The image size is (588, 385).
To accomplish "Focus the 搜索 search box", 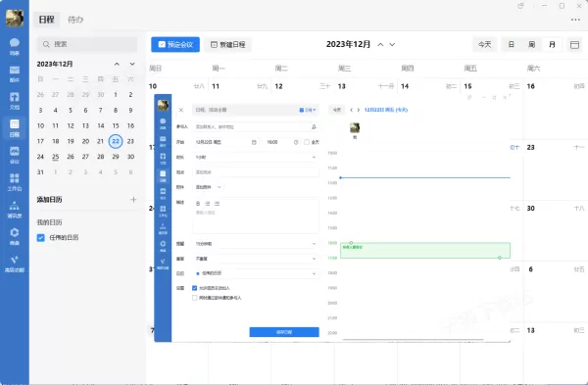I will [x=87, y=44].
